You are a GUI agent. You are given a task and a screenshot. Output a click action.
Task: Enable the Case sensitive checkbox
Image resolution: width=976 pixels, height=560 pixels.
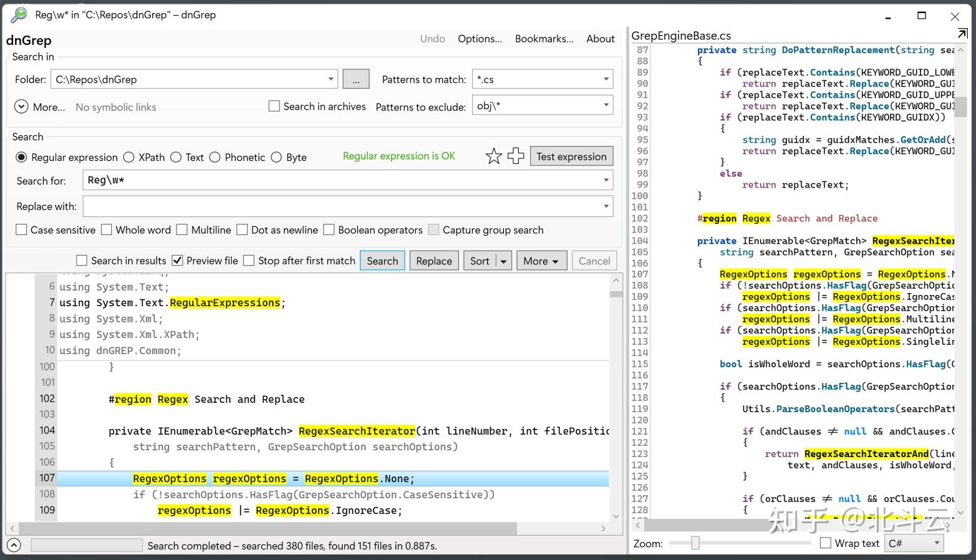point(22,229)
